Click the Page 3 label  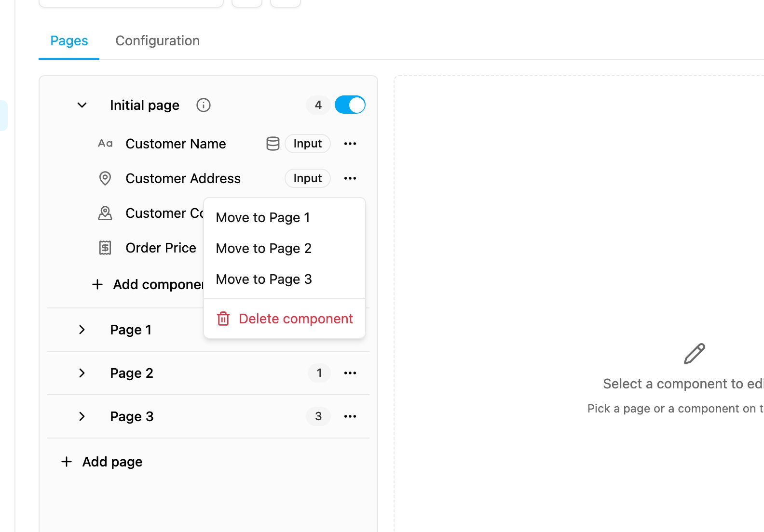tap(132, 416)
